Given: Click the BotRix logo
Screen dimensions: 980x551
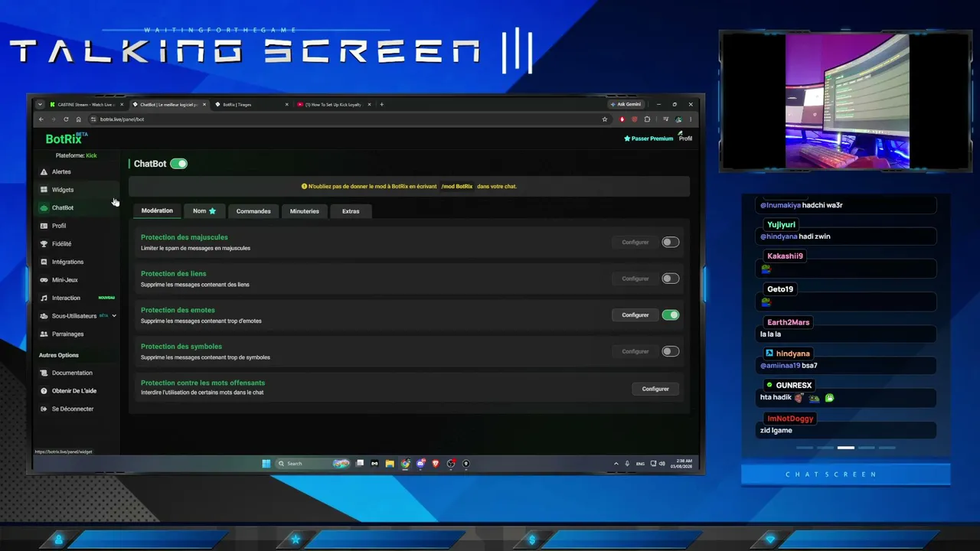Looking at the screenshot, I should 66,139.
